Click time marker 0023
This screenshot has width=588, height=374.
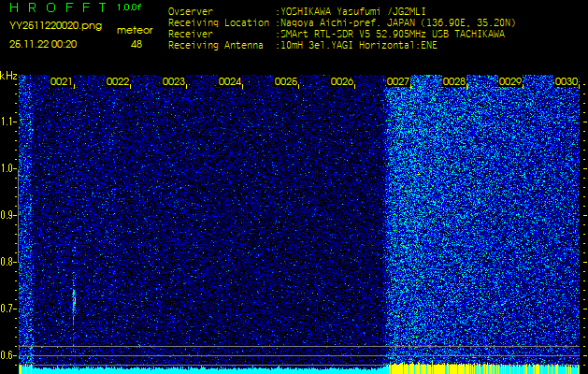click(x=174, y=81)
